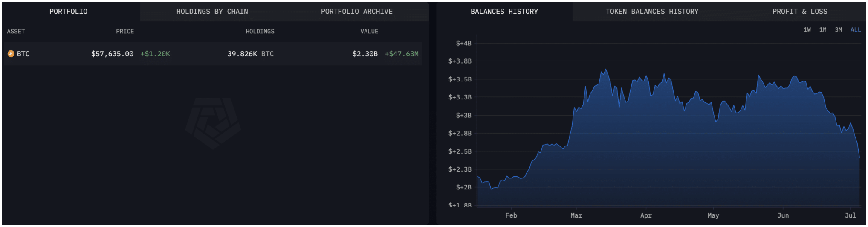Sort by the Asset column header
The width and height of the screenshot is (868, 227).
16,32
